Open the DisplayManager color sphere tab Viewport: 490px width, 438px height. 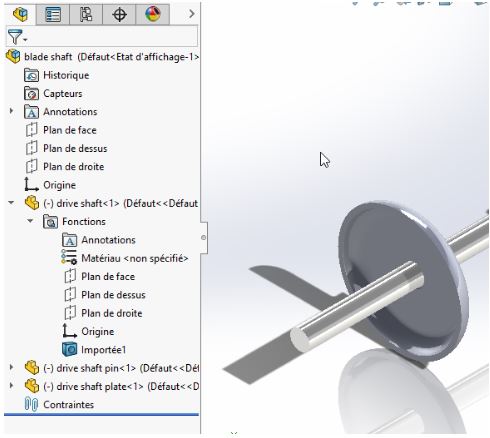pos(153,14)
